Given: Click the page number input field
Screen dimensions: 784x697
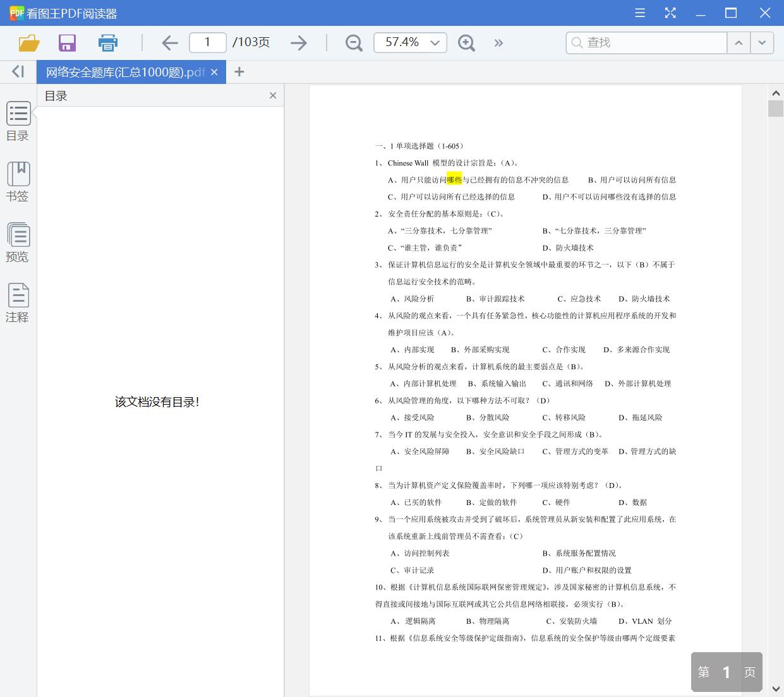Looking at the screenshot, I should (208, 42).
